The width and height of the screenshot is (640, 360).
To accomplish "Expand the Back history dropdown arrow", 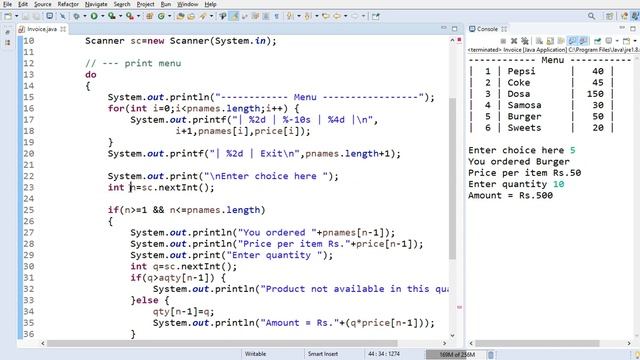I will tap(345, 16).
